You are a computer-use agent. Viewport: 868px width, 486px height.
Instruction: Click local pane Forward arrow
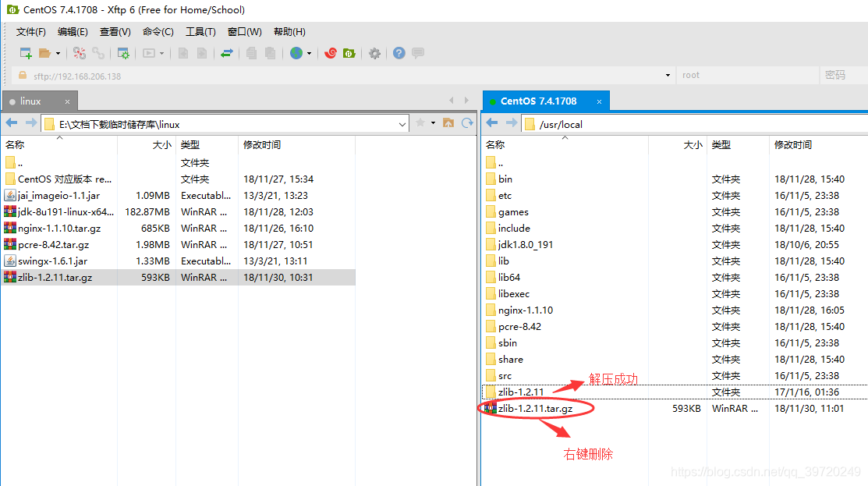tap(31, 123)
